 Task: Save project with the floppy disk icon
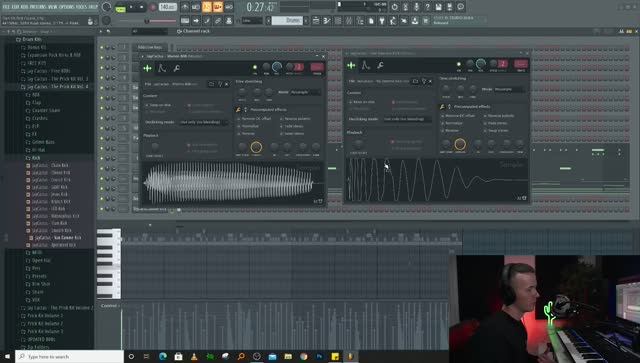coord(438,7)
